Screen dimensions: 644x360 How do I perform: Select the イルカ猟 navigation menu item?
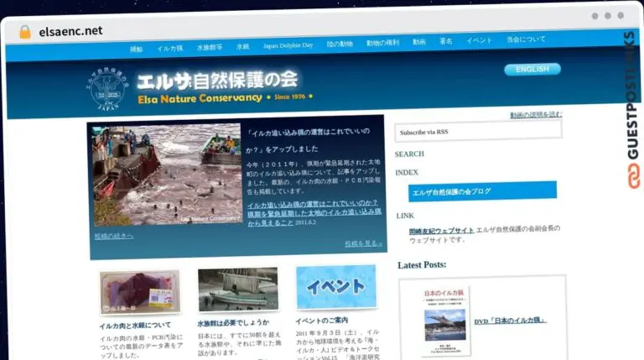click(170, 48)
